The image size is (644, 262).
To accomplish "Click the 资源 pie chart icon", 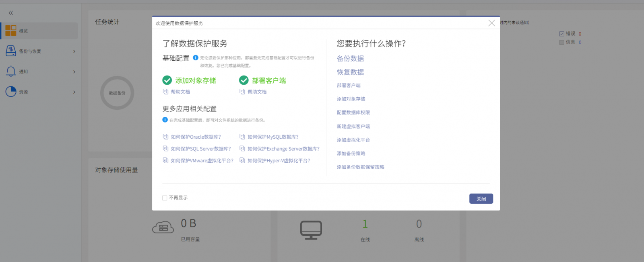I will pos(11,92).
